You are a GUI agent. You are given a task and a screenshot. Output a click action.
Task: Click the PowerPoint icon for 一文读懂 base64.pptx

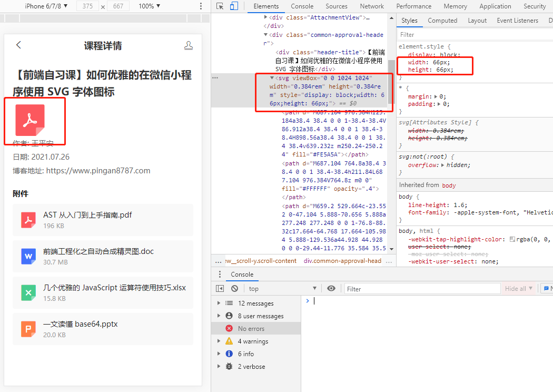(x=28, y=329)
